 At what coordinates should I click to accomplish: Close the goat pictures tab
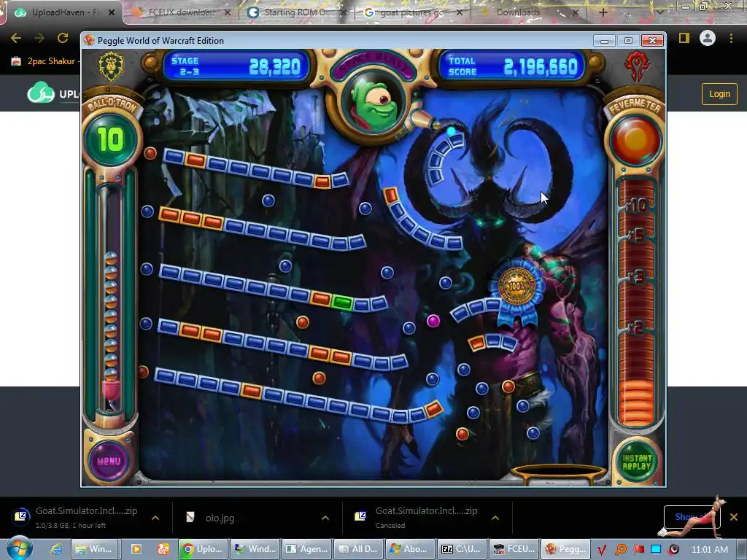(x=460, y=12)
